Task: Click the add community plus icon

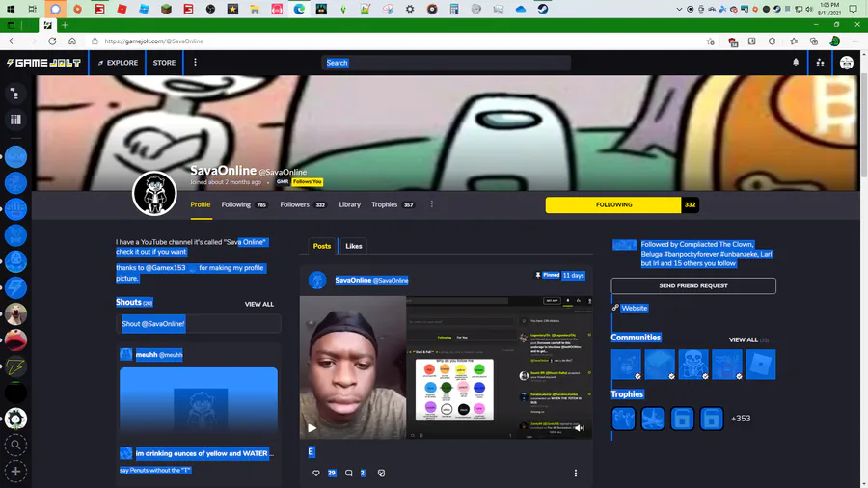Action: 15,472
